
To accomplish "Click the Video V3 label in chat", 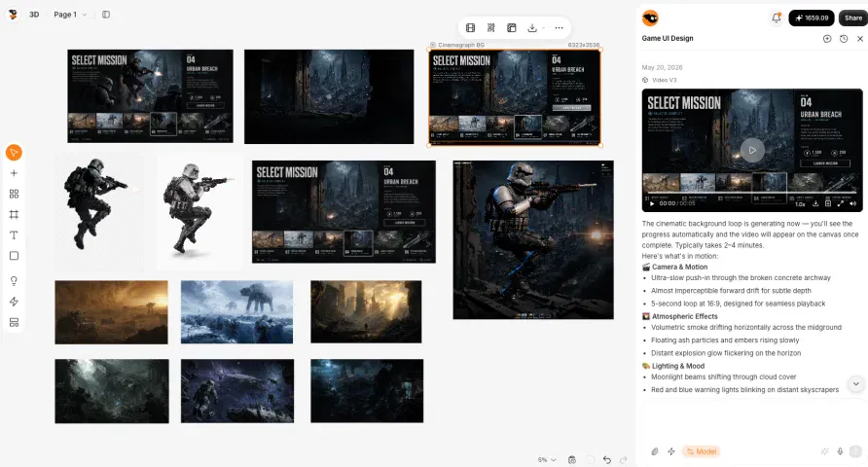I will point(664,80).
